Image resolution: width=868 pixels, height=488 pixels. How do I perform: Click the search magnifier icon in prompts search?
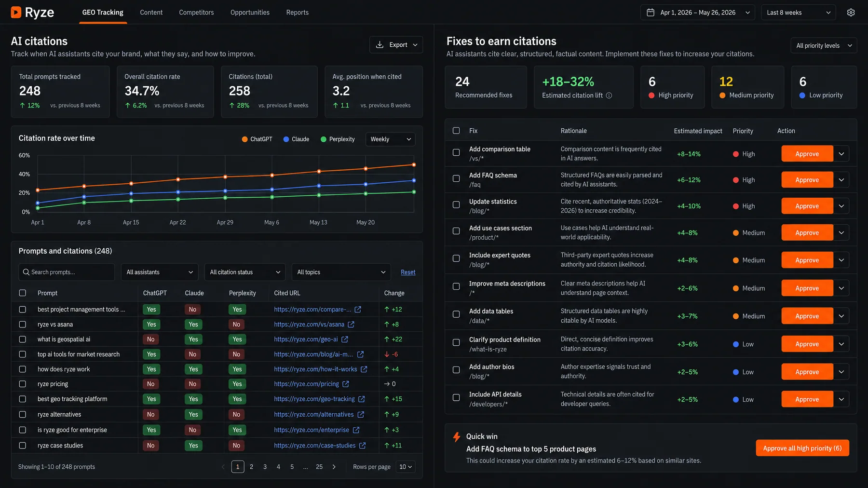26,272
